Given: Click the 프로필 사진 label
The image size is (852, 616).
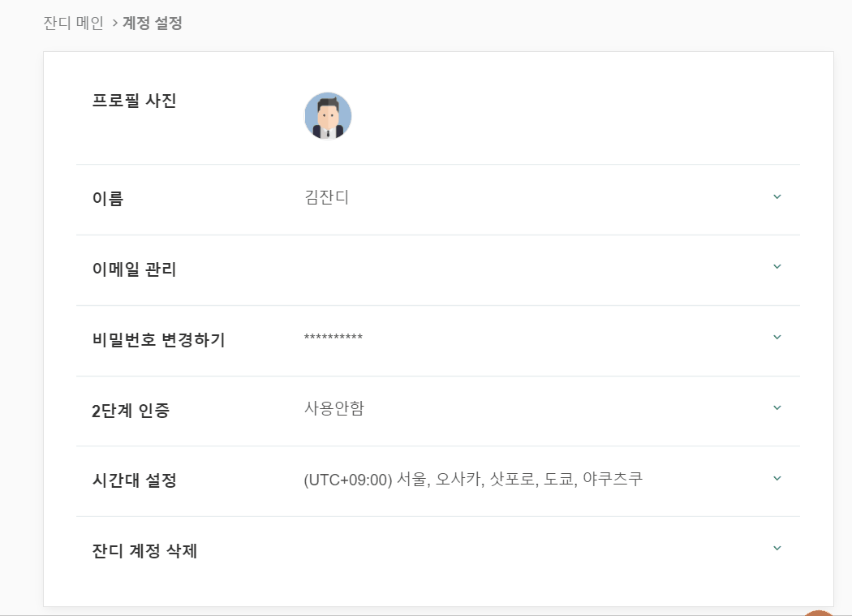Looking at the screenshot, I should coord(134,101).
